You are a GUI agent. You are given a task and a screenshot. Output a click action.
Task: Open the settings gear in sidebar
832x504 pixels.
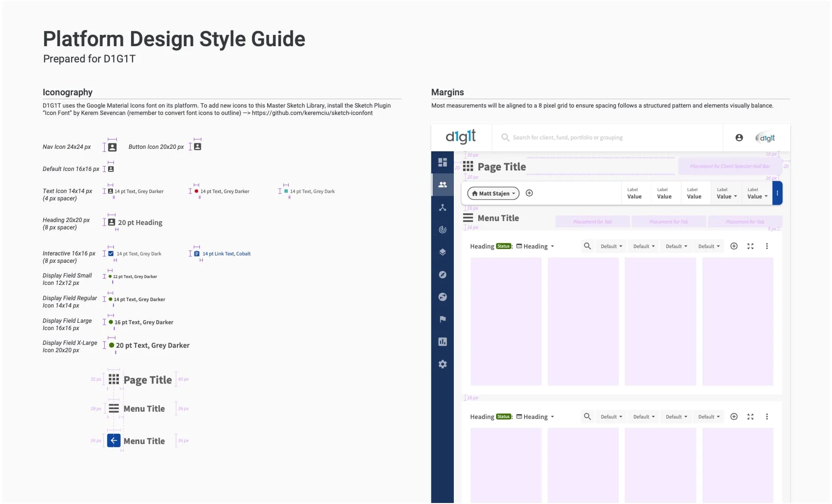click(x=442, y=364)
